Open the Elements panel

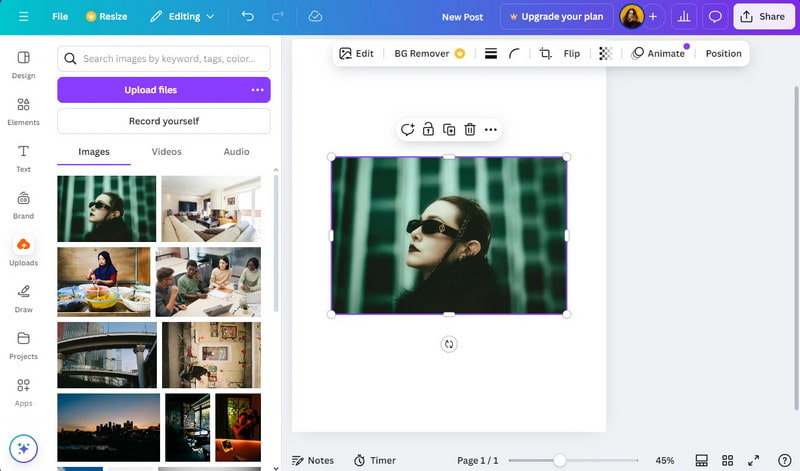(23, 112)
